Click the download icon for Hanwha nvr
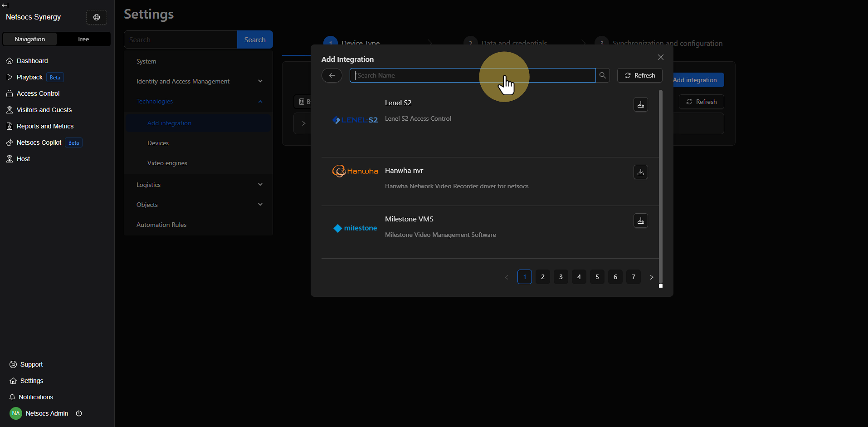Image resolution: width=868 pixels, height=427 pixels. point(640,172)
